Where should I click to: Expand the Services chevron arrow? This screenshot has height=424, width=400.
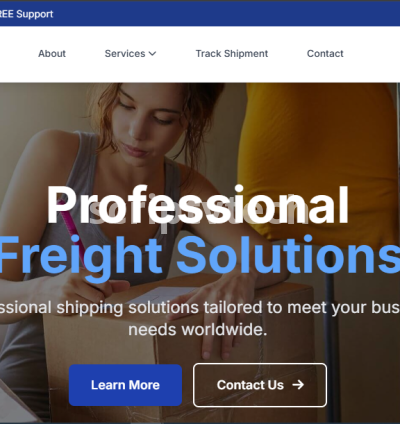[152, 54]
